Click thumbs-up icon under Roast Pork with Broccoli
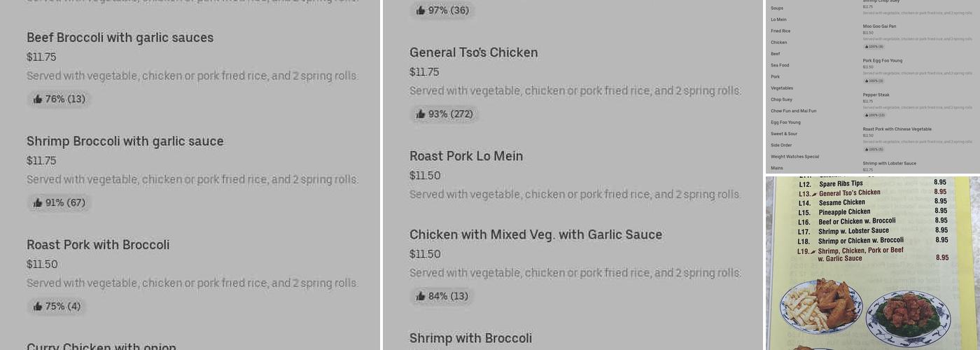The width and height of the screenshot is (980, 350). click(x=38, y=307)
